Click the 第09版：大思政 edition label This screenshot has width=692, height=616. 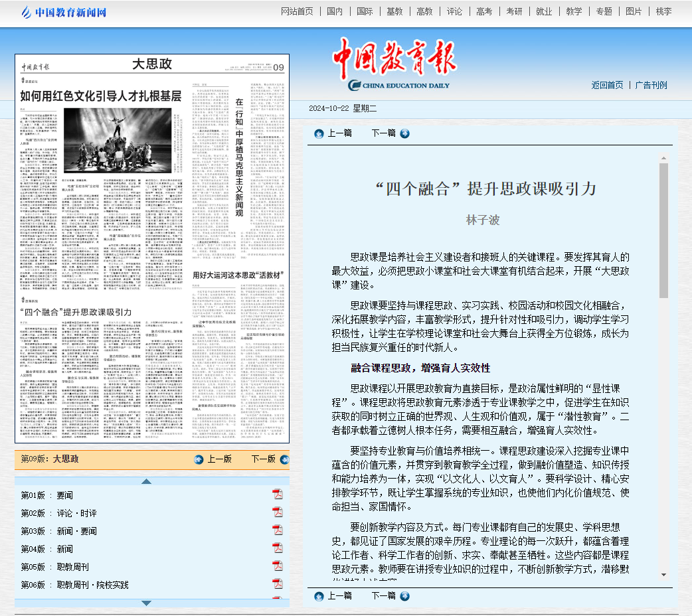tap(50, 459)
